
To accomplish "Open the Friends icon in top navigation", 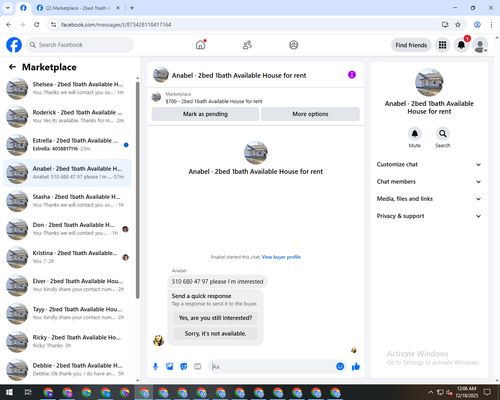I will coord(247,45).
